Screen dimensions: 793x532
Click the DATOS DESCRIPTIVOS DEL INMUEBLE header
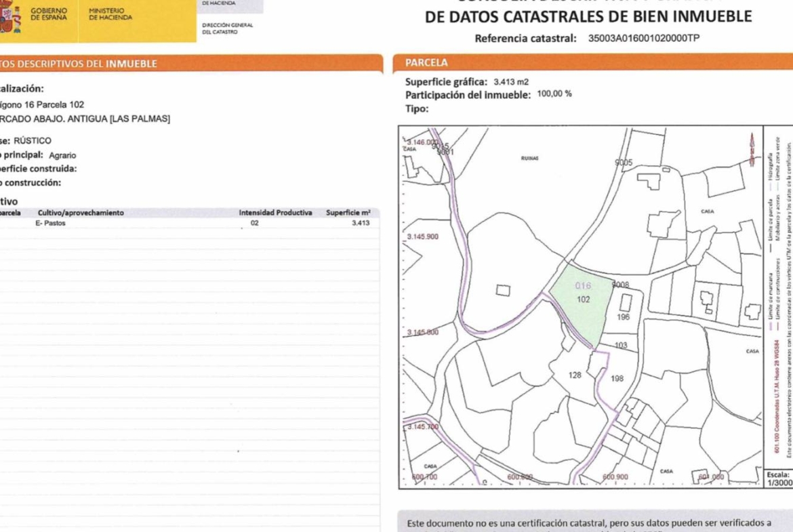pos(78,64)
